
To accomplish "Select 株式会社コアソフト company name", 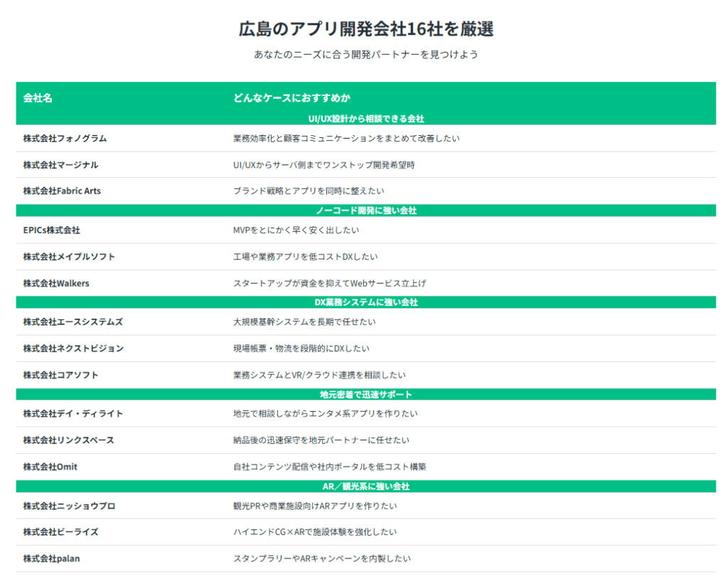I will [x=61, y=376].
